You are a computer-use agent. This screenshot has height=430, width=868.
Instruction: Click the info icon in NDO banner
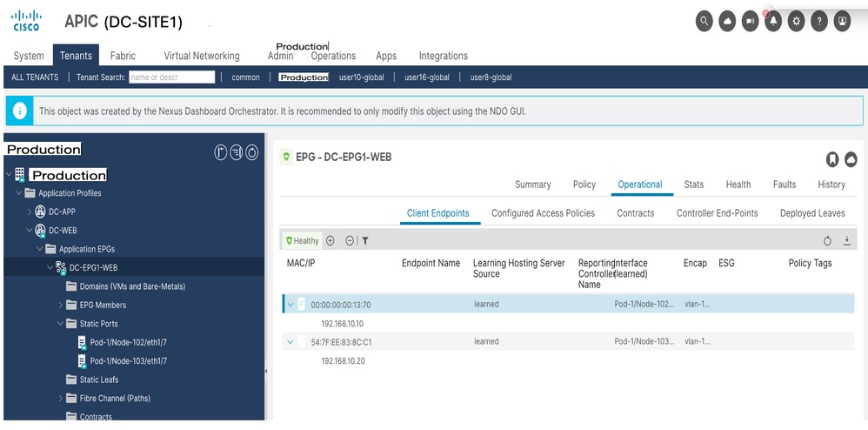(x=20, y=111)
